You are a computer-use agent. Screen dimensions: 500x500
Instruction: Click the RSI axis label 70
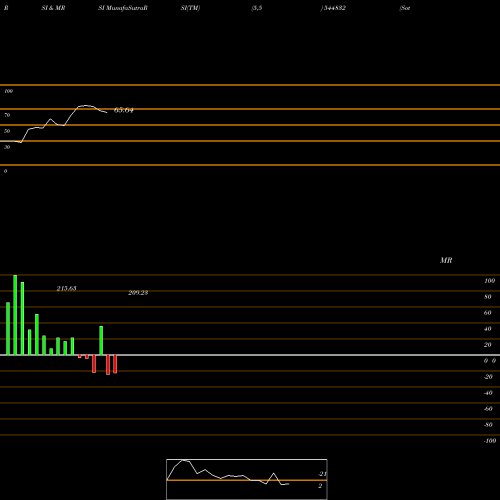(7, 115)
